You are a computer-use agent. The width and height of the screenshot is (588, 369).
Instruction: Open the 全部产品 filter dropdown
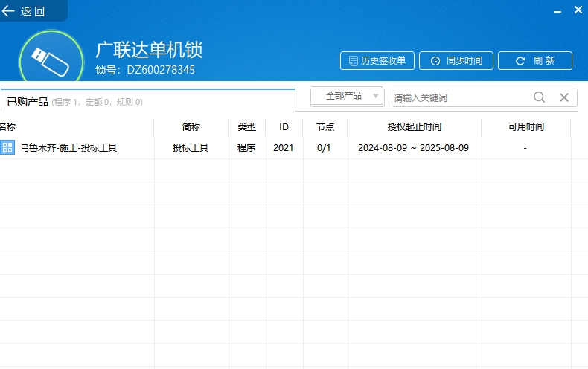[348, 97]
